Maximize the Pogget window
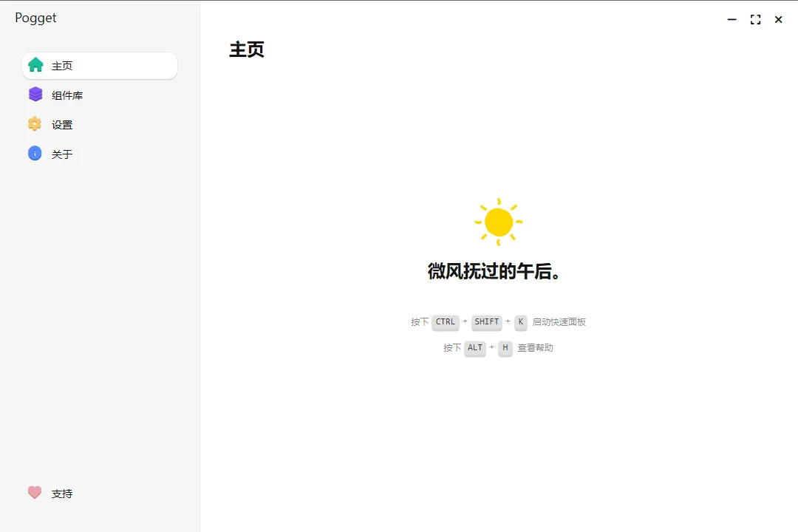Viewport: 798px width, 532px height. (x=755, y=19)
